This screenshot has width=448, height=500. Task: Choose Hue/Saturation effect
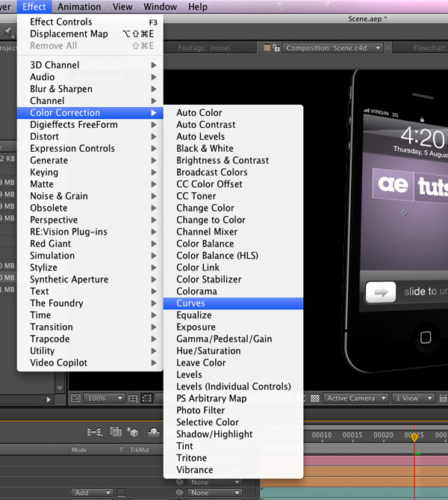pos(233,351)
